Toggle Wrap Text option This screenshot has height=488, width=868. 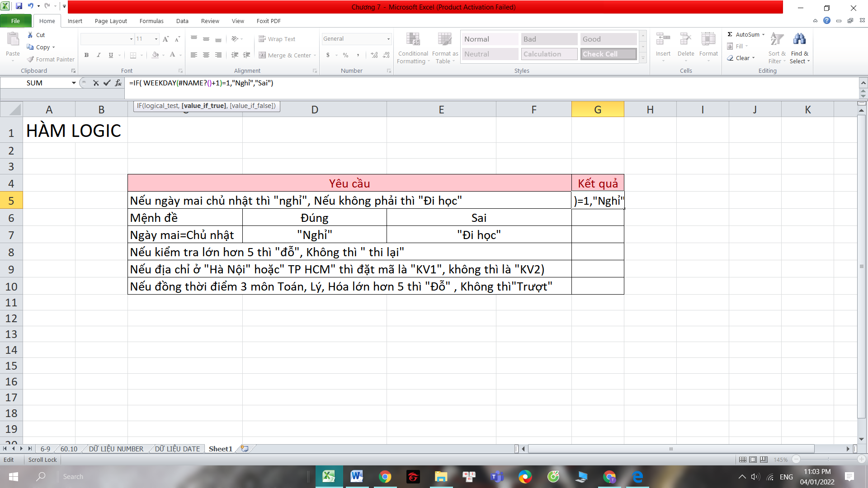tap(277, 39)
